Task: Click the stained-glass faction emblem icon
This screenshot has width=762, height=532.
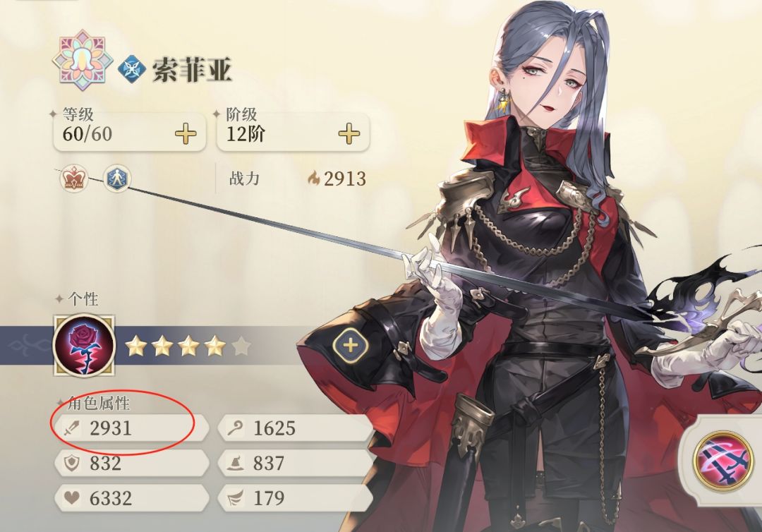Action: (x=82, y=61)
